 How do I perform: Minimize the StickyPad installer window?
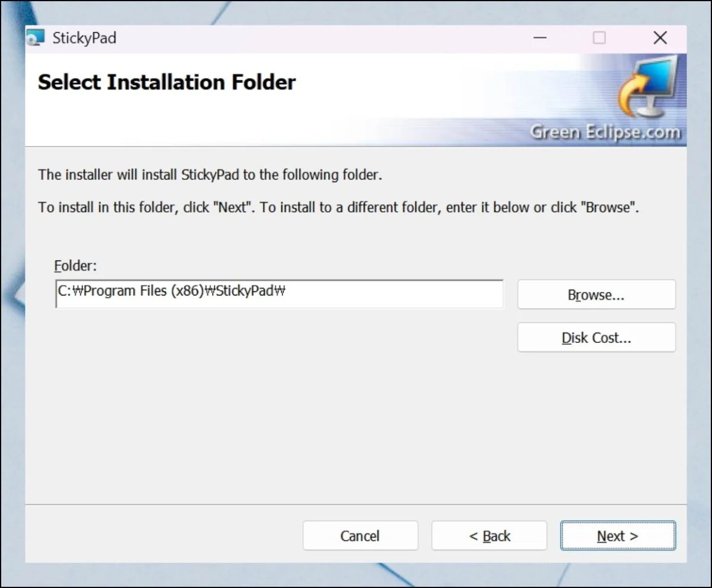point(540,39)
